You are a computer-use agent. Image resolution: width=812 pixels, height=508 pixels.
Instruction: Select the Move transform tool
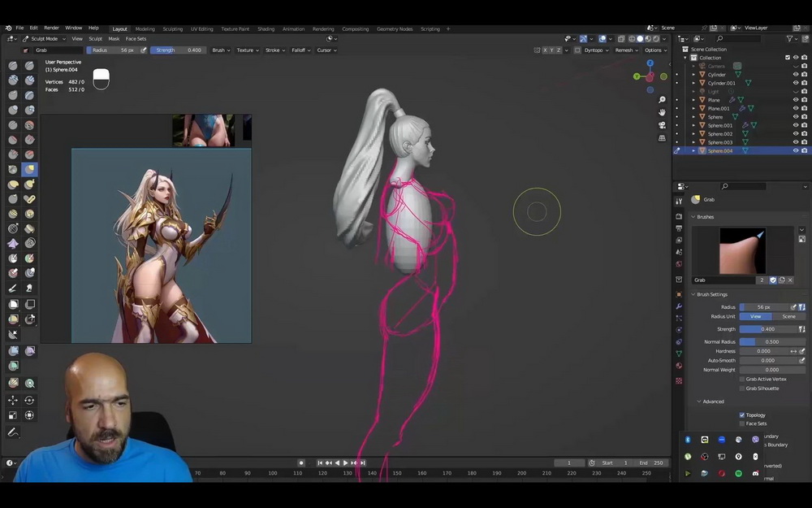click(13, 400)
